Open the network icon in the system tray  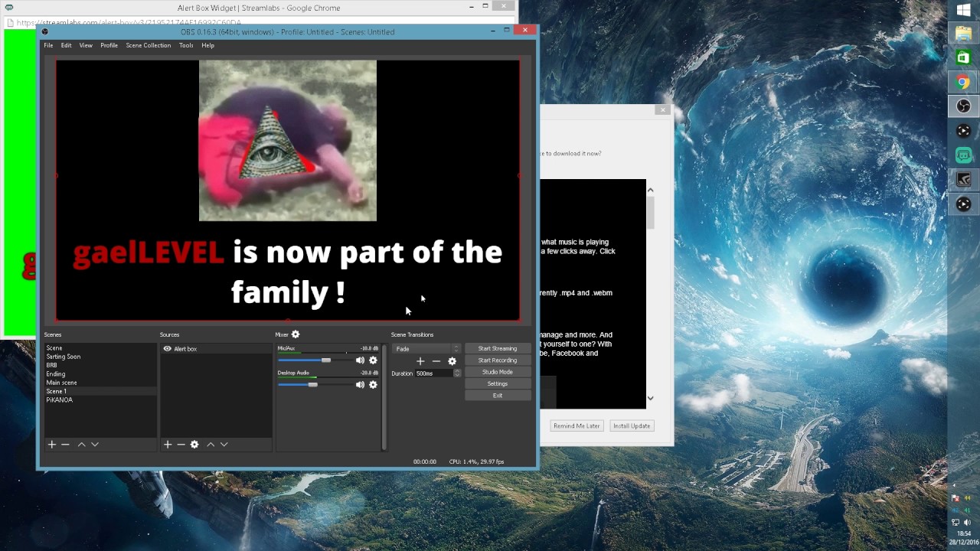pos(955,522)
